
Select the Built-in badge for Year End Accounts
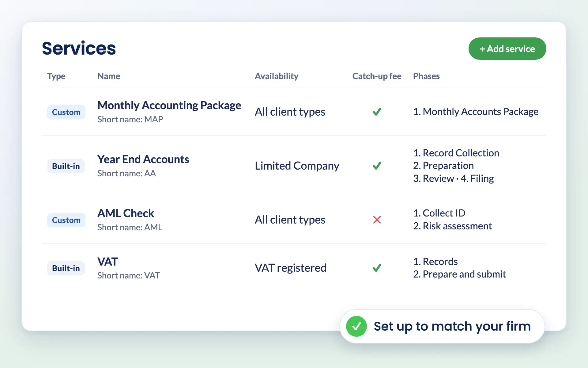(66, 166)
